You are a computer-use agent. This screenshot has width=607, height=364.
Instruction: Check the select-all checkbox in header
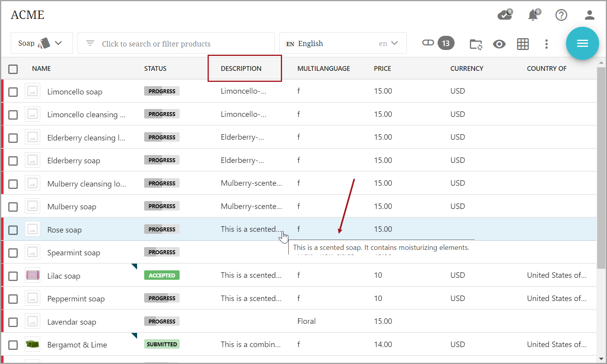(x=13, y=69)
